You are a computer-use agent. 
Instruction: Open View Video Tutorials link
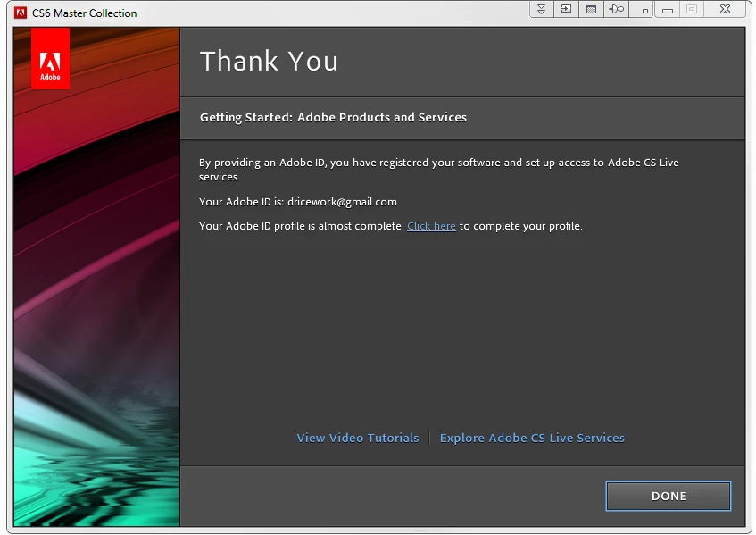click(x=358, y=438)
